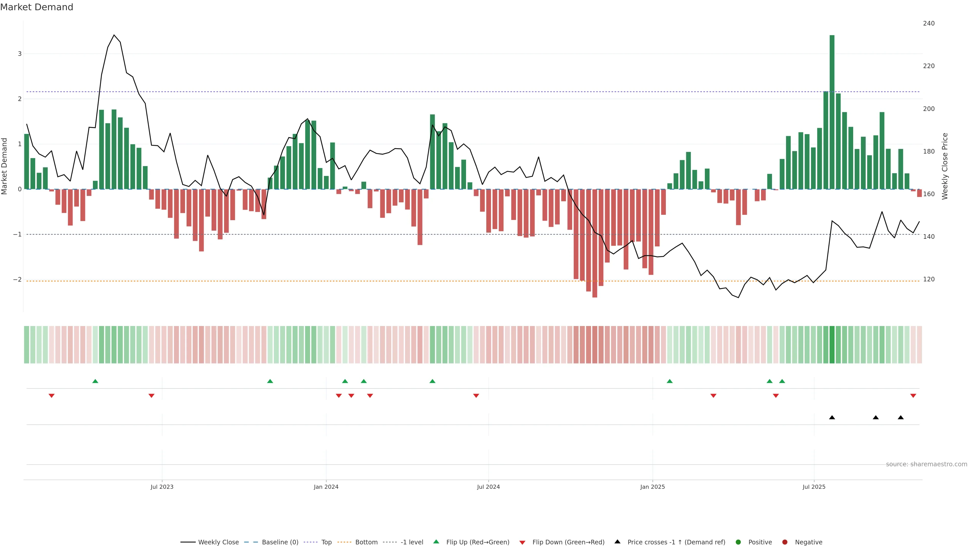Click the first black price-cross marker after Jul 2025

pyautogui.click(x=832, y=418)
